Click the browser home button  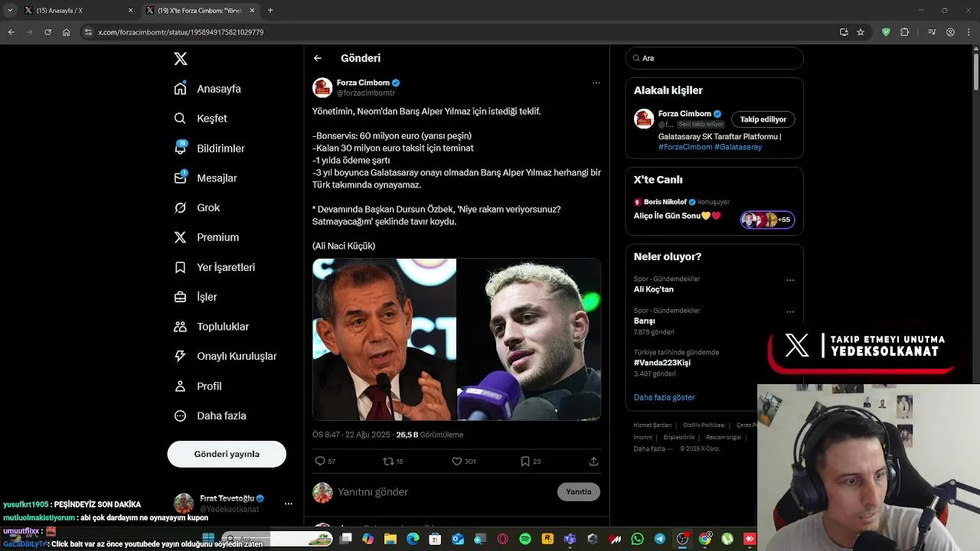pyautogui.click(x=67, y=32)
